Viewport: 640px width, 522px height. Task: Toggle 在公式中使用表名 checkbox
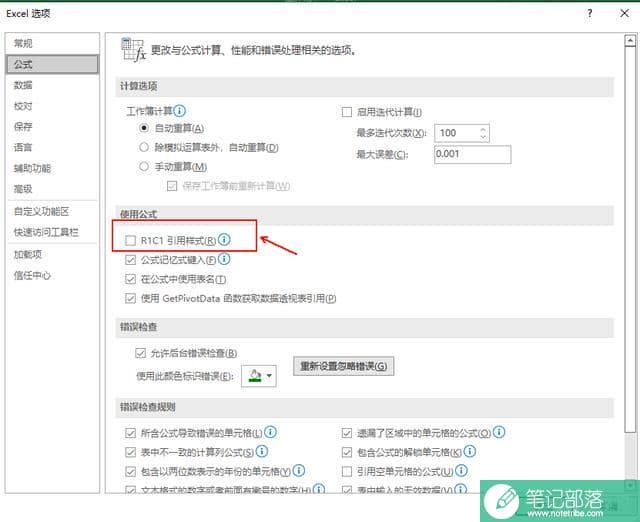(x=130, y=279)
